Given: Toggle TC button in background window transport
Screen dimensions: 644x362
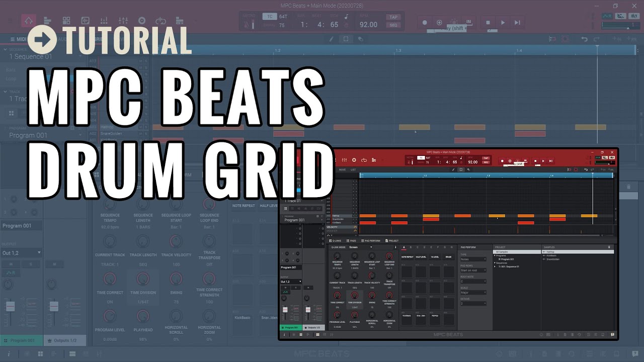Looking at the screenshot, I should (269, 17).
